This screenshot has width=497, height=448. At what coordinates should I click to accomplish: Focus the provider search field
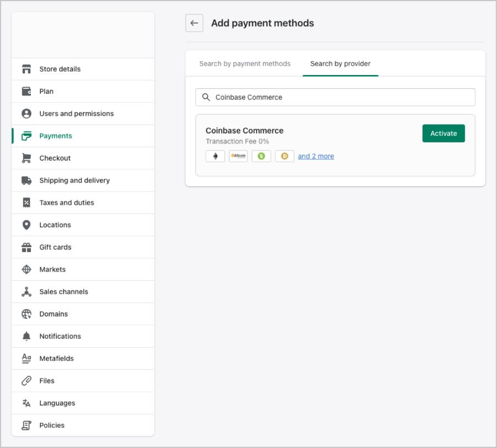[335, 97]
